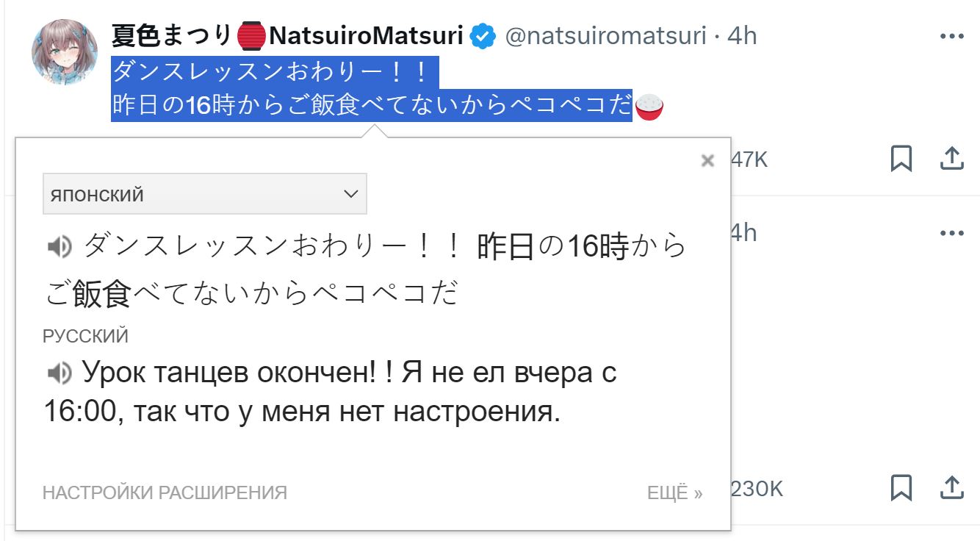Bookmark the tweet showing 230K views
The height and width of the screenshot is (541, 980).
(x=901, y=488)
